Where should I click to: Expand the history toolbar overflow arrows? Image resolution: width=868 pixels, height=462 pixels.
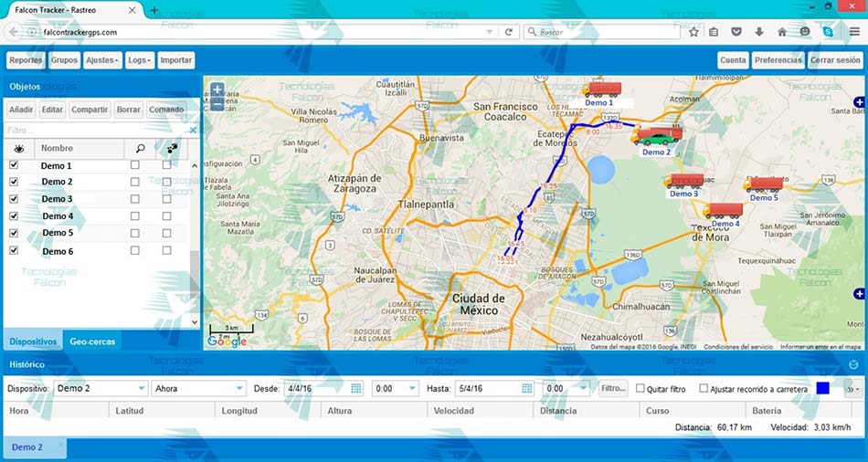point(852,389)
